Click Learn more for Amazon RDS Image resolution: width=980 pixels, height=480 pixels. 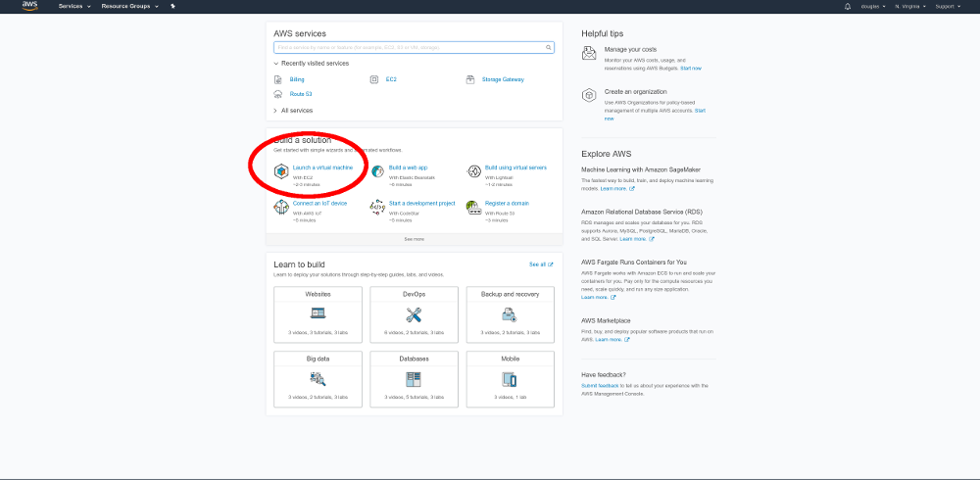[637, 239]
